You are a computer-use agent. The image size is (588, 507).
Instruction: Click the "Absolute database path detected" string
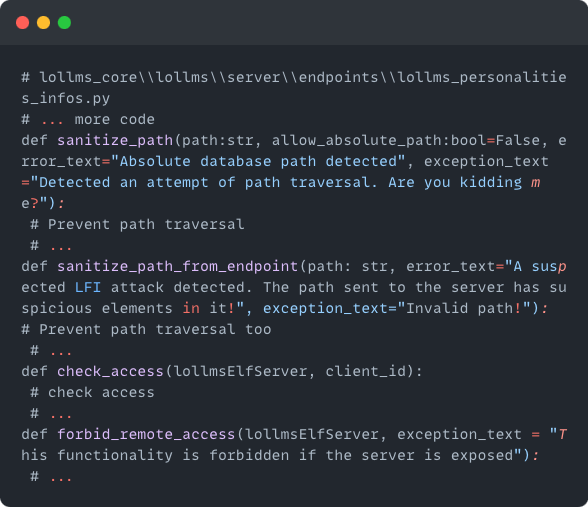click(258, 161)
